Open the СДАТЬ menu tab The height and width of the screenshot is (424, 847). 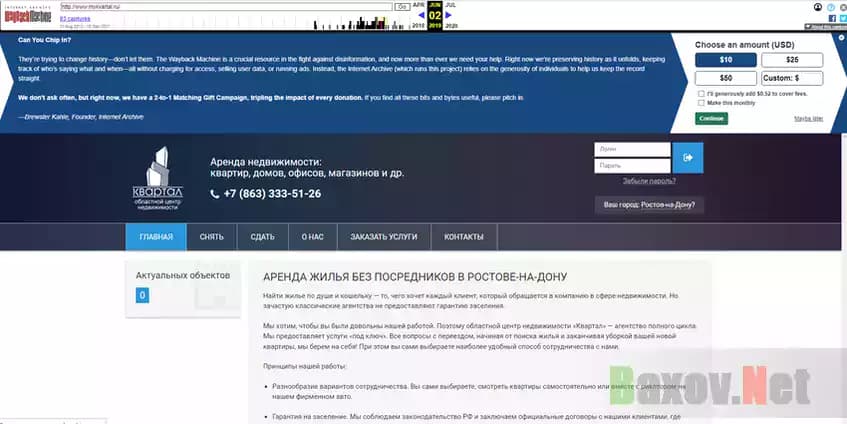263,237
